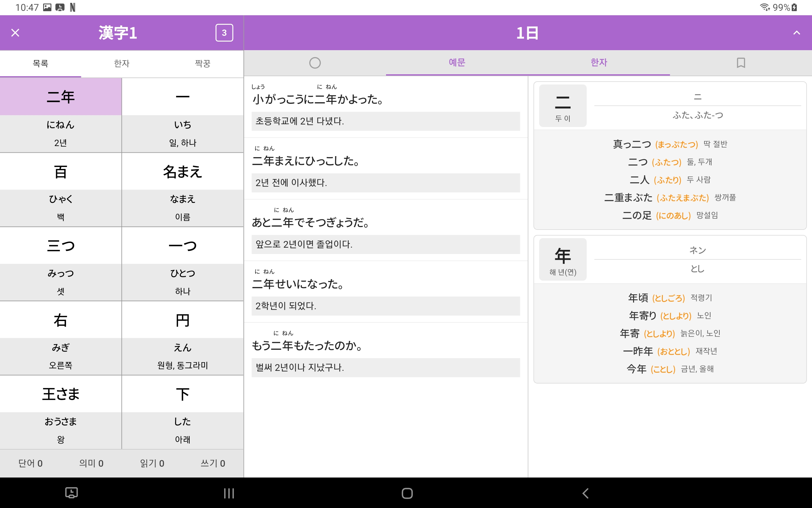Choose the 下 word card
The width and height of the screenshot is (812, 508).
[183, 412]
